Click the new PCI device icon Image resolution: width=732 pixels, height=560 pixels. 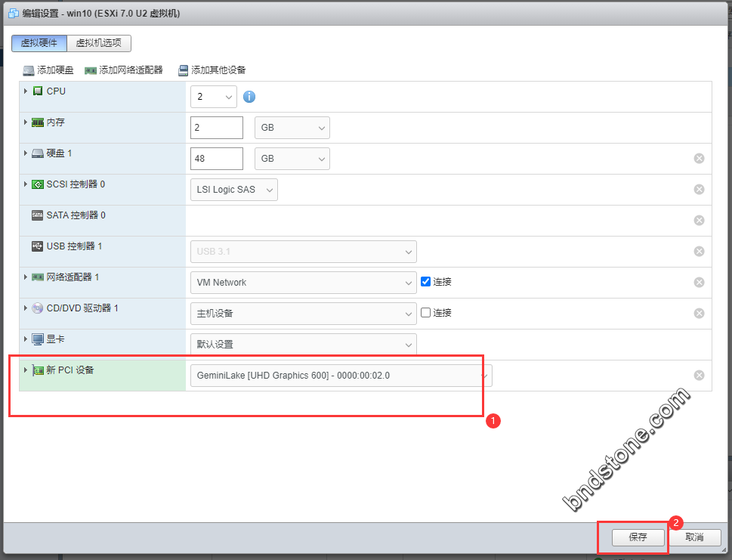point(38,370)
